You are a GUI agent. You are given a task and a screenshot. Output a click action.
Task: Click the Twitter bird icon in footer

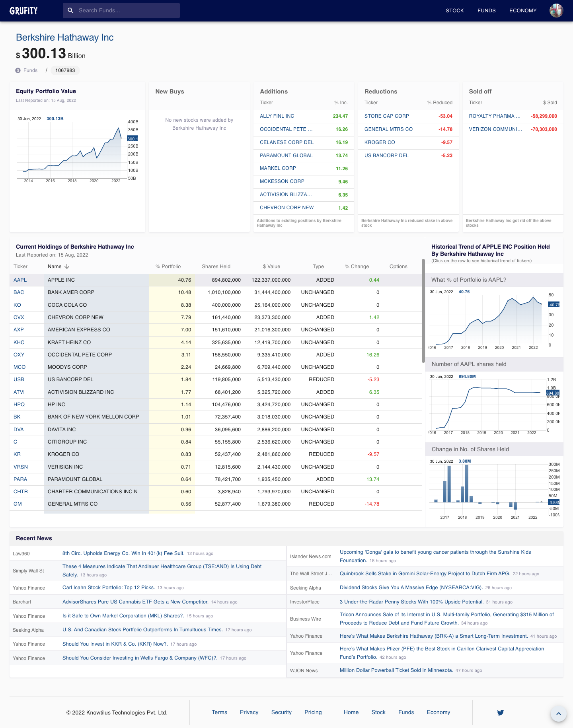(501, 712)
